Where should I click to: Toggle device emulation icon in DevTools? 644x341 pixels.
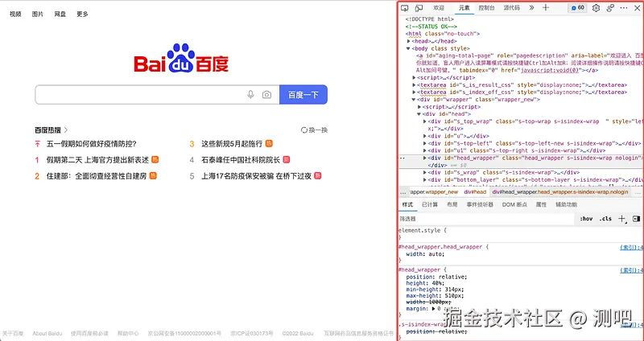tap(419, 8)
